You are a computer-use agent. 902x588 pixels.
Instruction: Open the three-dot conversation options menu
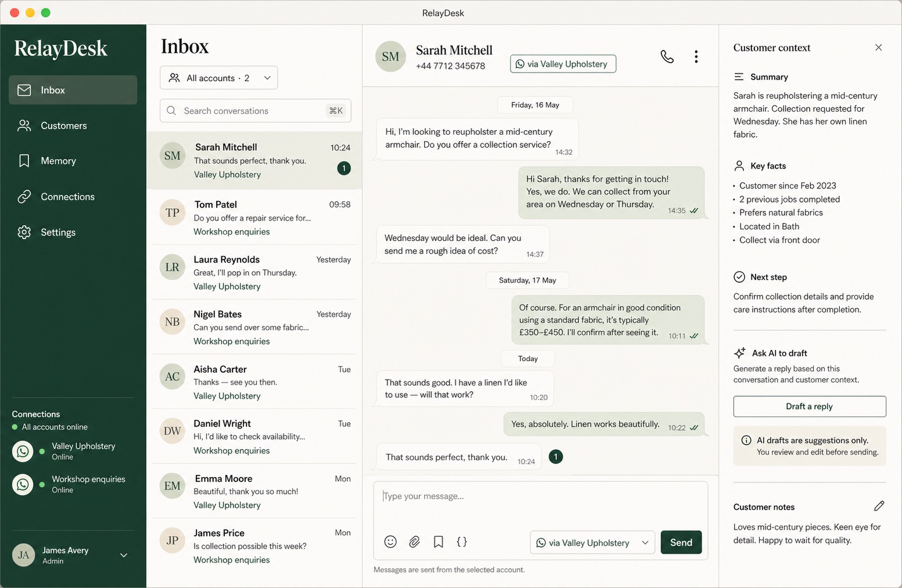pyautogui.click(x=696, y=56)
